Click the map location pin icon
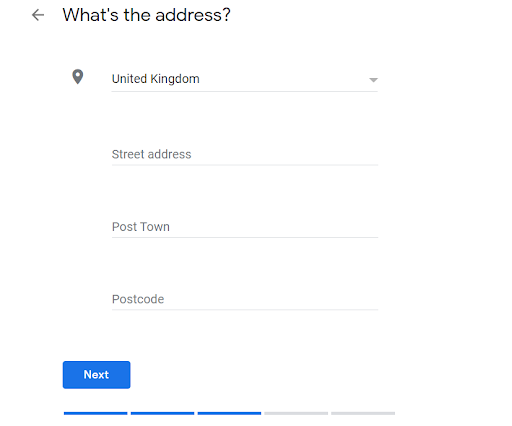The image size is (512, 426). [78, 77]
